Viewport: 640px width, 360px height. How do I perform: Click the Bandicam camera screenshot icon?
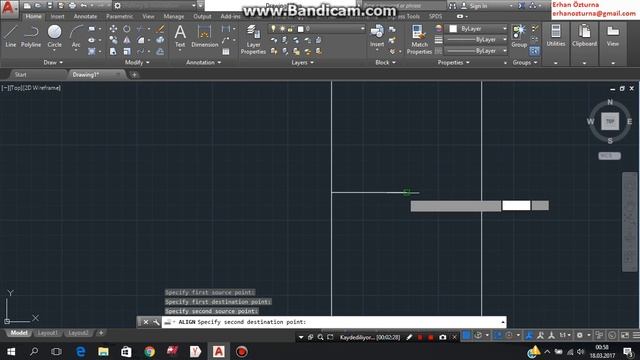tap(442, 337)
